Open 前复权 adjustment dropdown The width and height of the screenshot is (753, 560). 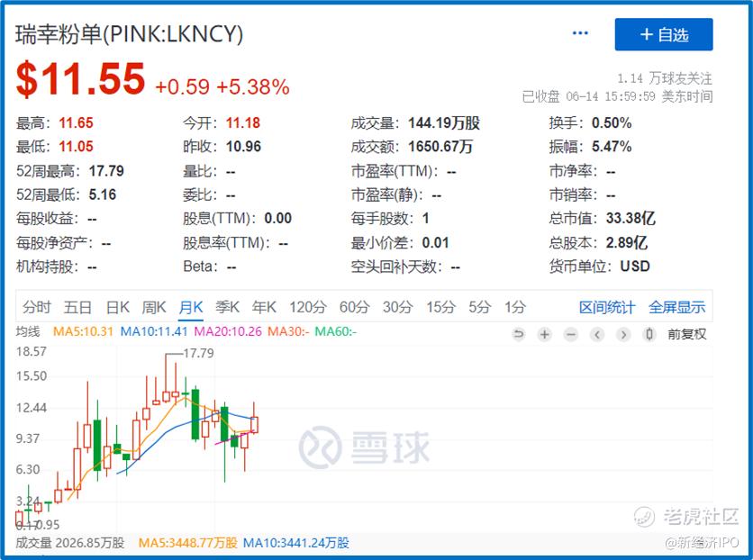(x=686, y=334)
